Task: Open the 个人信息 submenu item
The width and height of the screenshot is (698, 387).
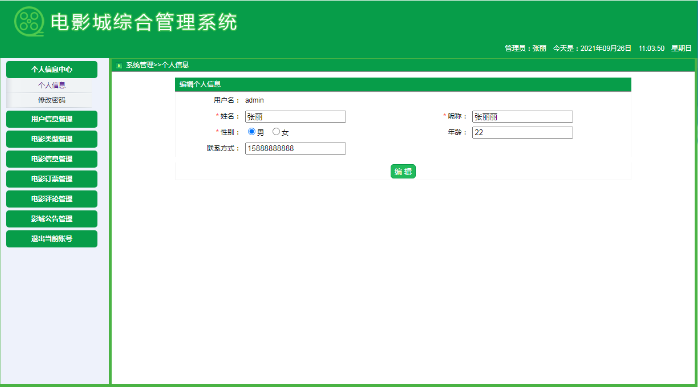Action: click(x=52, y=85)
